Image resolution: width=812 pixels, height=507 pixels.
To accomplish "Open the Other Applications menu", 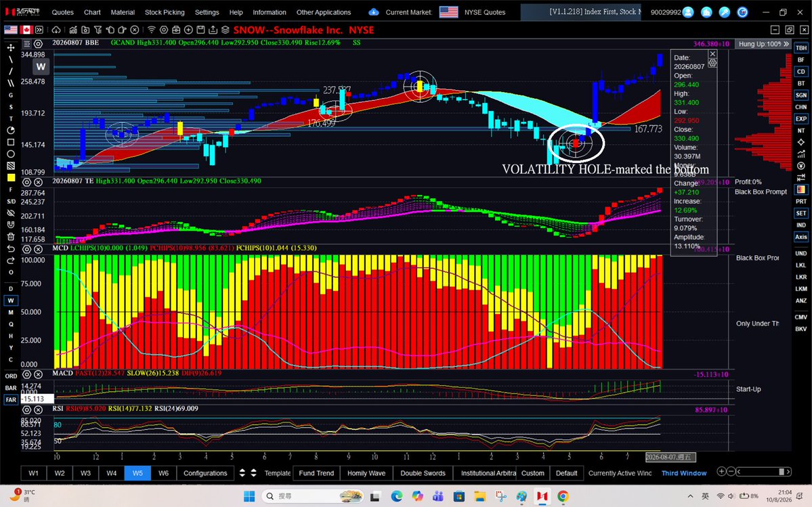I will tap(324, 12).
